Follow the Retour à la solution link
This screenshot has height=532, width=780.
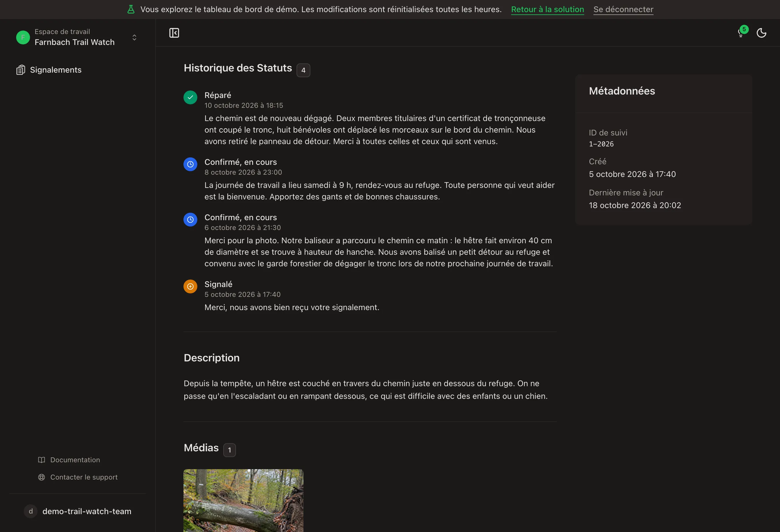547,10
